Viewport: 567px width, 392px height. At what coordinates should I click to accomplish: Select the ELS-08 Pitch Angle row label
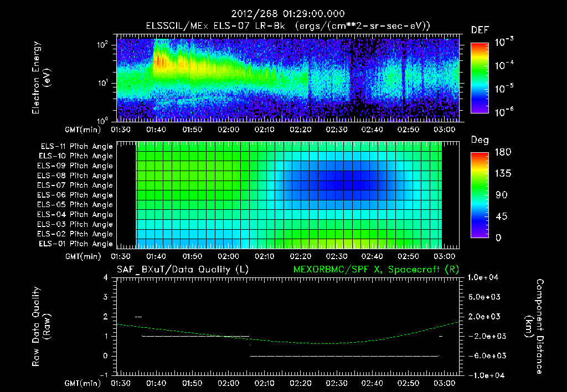75,176
